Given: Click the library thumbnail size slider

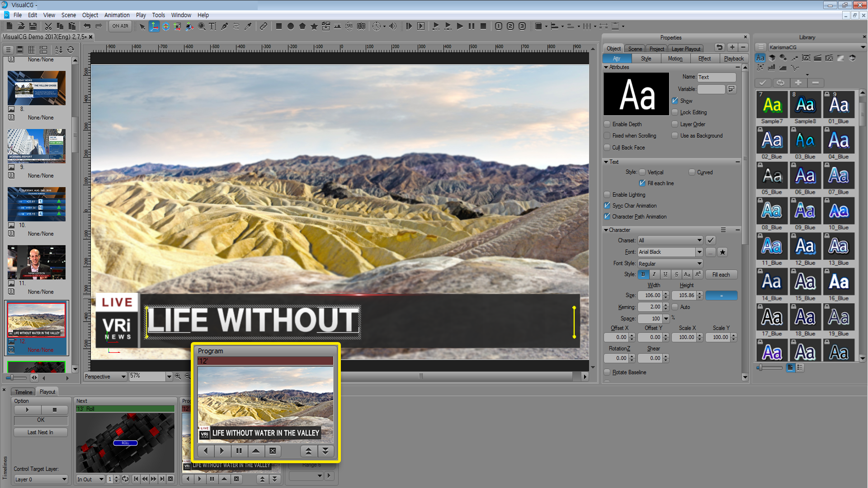Looking at the screenshot, I should coord(770,368).
